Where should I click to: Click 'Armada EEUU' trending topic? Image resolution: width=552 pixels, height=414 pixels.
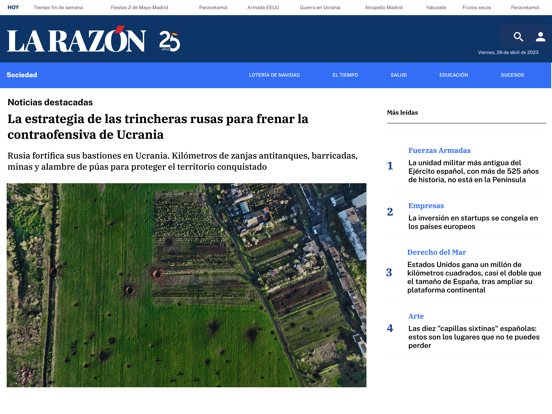click(x=263, y=7)
